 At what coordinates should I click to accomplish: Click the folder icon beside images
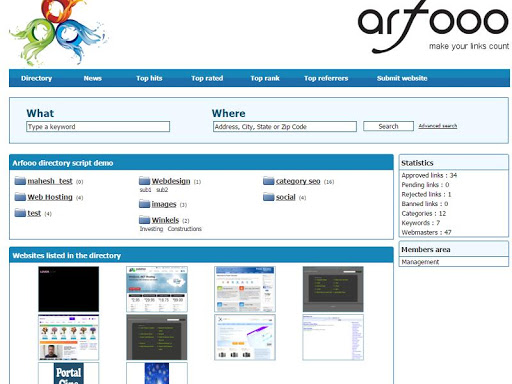coord(144,204)
